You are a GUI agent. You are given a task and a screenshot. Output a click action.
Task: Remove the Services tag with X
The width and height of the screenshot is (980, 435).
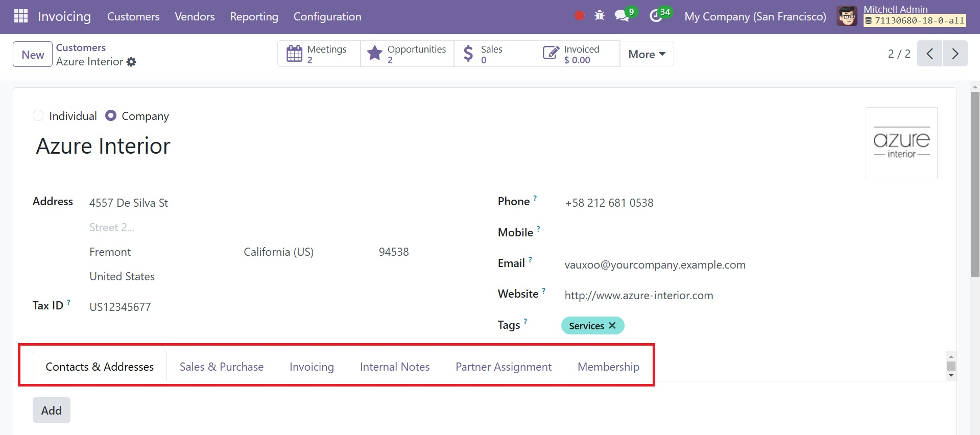coord(612,325)
